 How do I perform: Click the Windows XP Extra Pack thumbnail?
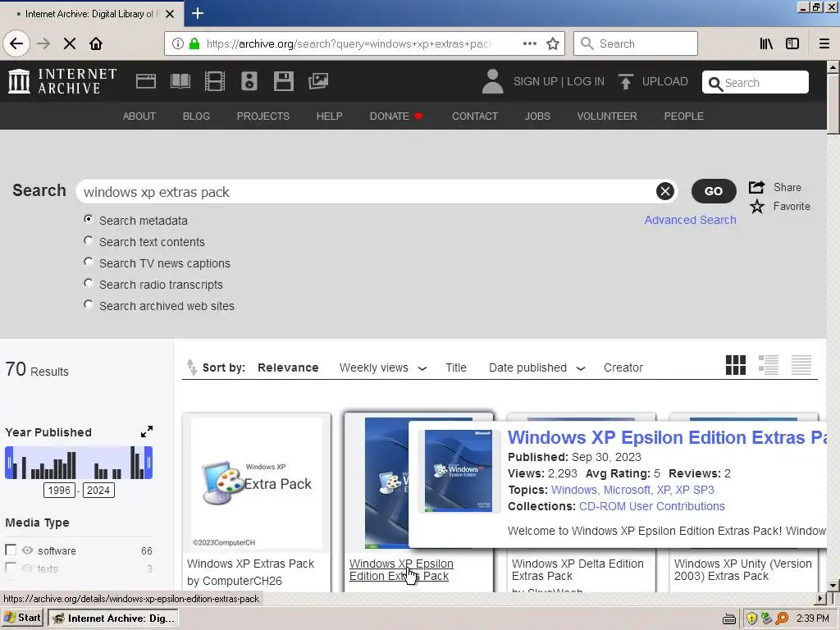coord(257,483)
